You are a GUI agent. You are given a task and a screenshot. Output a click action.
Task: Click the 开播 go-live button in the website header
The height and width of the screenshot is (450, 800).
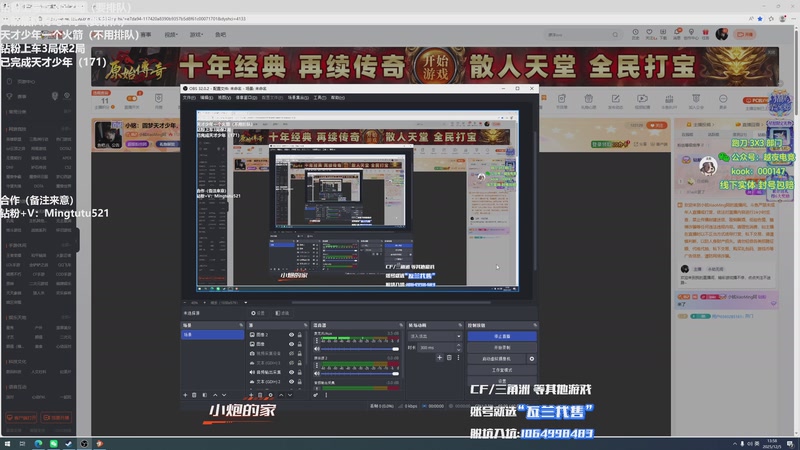coord(745,34)
